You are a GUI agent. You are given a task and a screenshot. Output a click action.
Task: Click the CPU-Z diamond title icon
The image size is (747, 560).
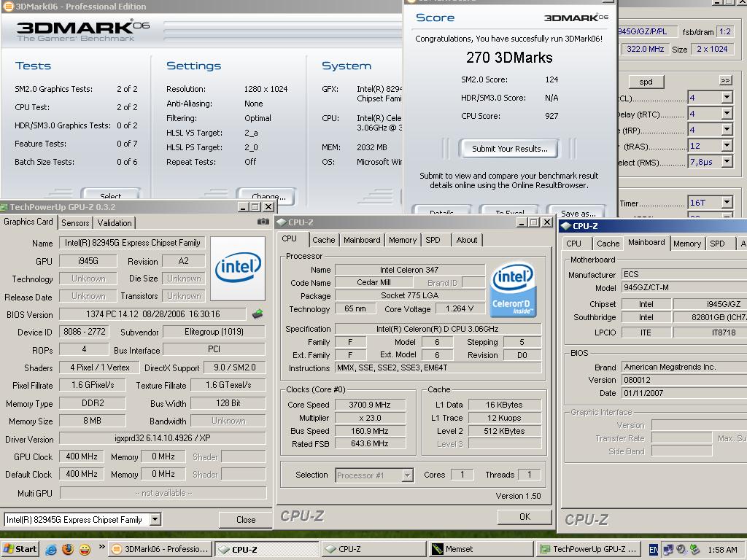coord(281,222)
